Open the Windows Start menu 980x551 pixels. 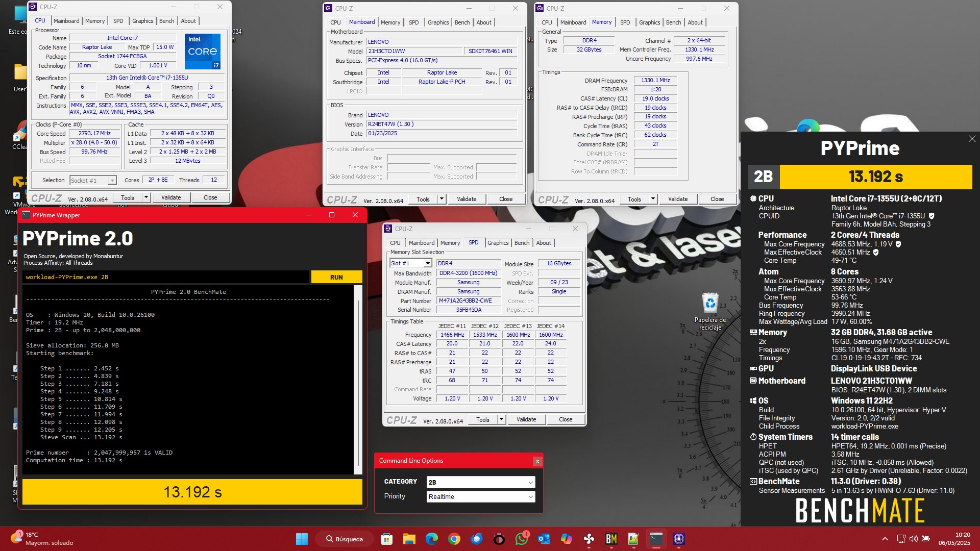pyautogui.click(x=302, y=539)
